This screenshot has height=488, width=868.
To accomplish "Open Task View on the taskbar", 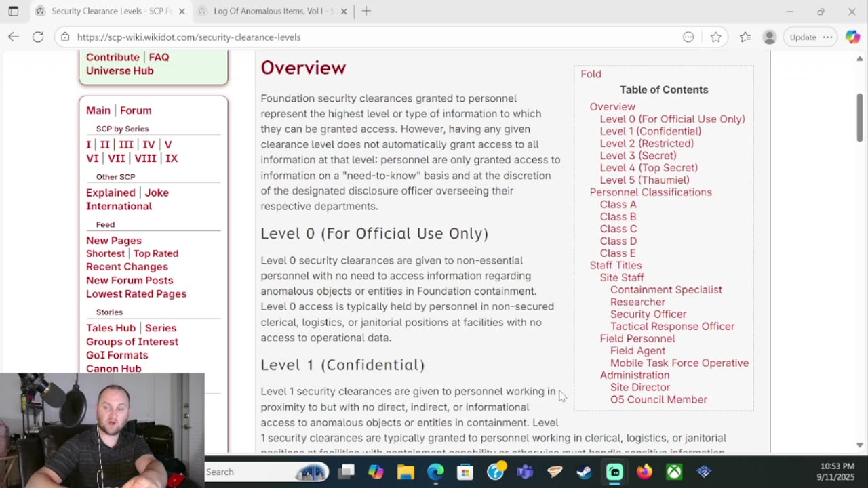I will [x=347, y=472].
